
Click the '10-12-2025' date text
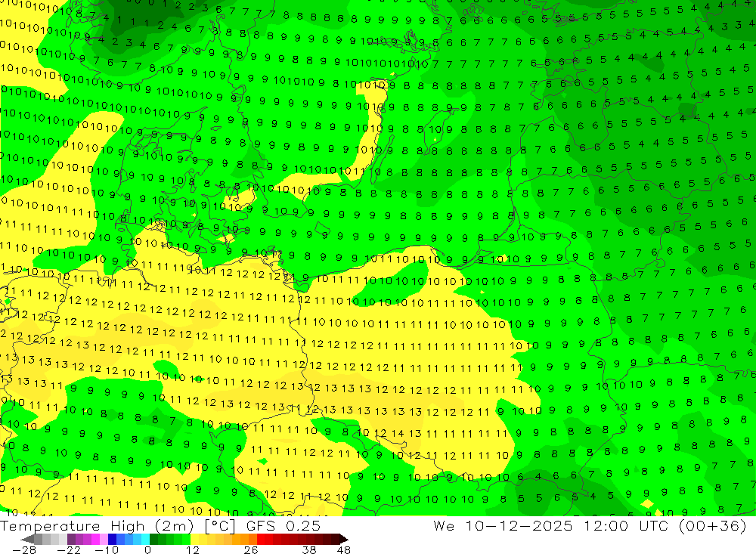point(519,525)
